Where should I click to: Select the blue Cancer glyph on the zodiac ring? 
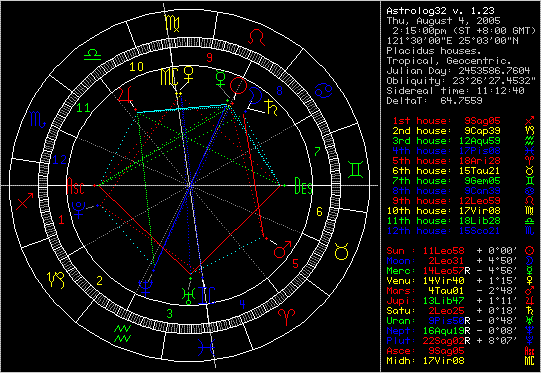(324, 90)
